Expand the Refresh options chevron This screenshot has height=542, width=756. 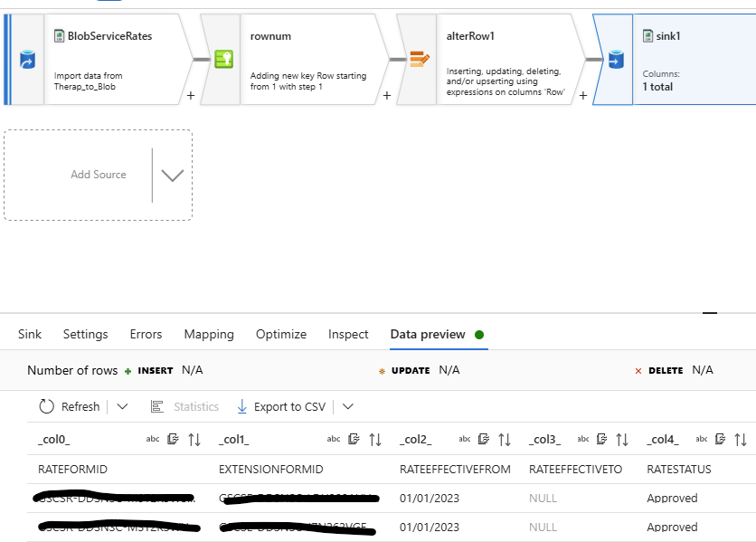click(122, 407)
